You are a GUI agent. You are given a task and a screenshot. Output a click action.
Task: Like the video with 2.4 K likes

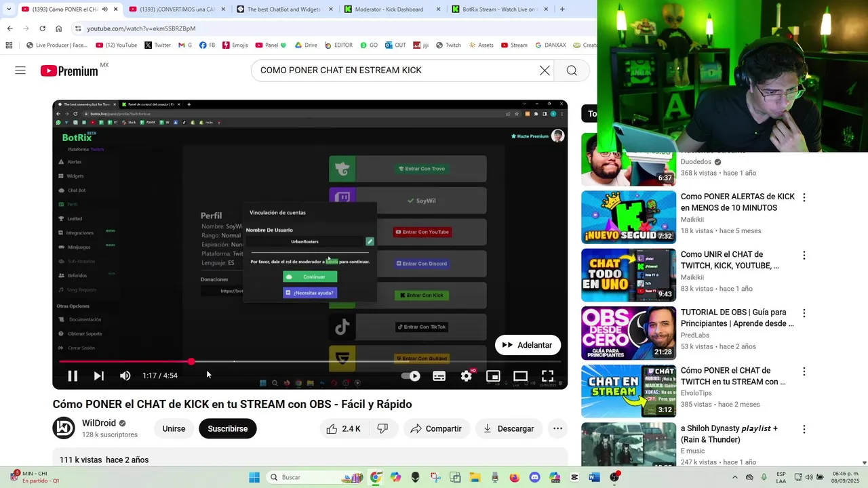pos(344,428)
